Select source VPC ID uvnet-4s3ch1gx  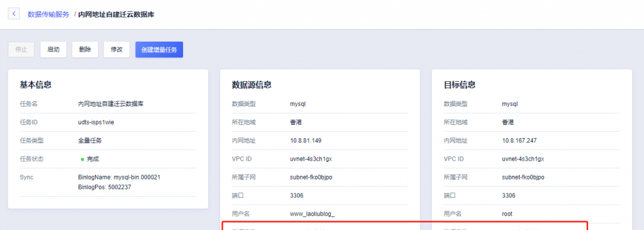[x=311, y=159]
